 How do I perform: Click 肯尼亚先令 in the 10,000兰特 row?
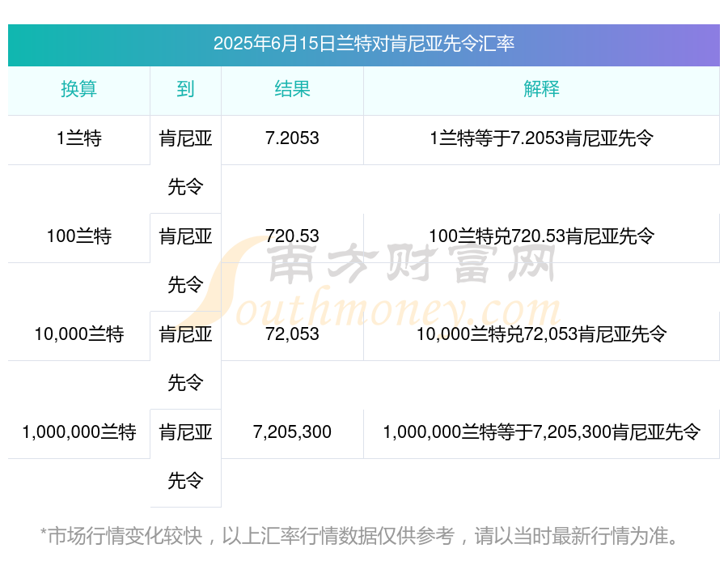pos(185,359)
